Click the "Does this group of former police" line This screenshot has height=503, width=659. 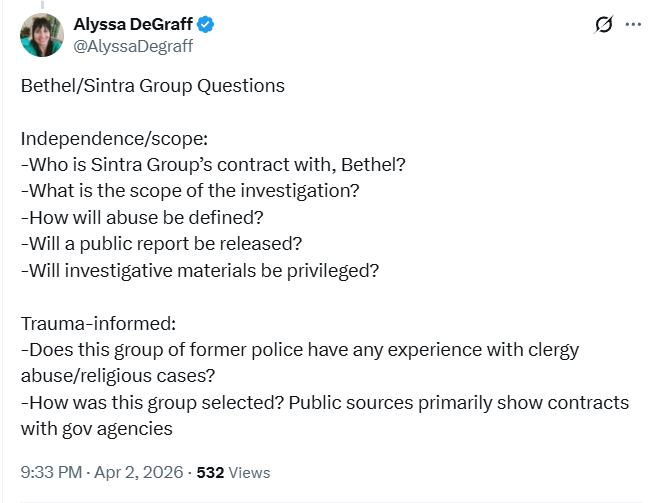(x=300, y=350)
